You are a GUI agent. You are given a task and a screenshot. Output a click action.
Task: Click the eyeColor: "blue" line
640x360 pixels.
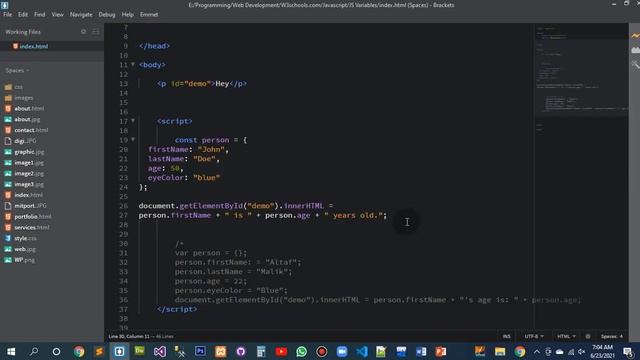click(184, 178)
